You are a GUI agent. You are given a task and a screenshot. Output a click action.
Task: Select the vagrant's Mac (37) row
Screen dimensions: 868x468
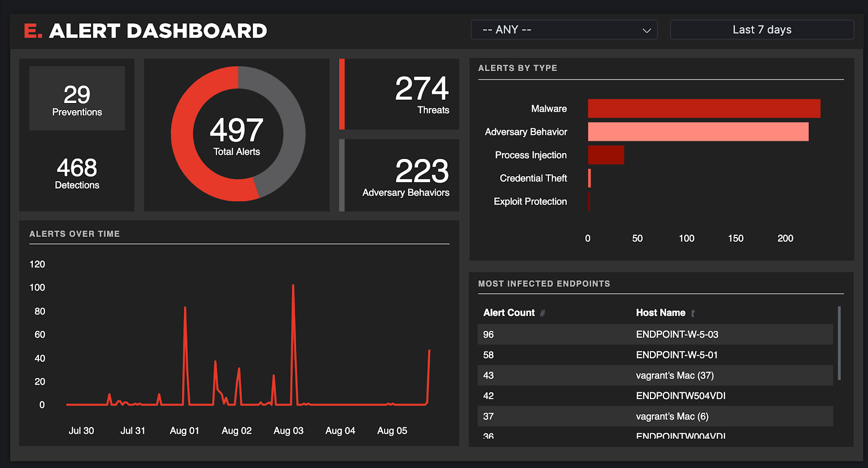click(x=655, y=375)
